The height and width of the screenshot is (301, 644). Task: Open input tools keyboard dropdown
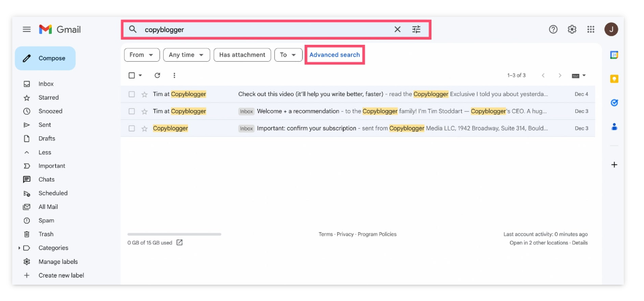579,76
